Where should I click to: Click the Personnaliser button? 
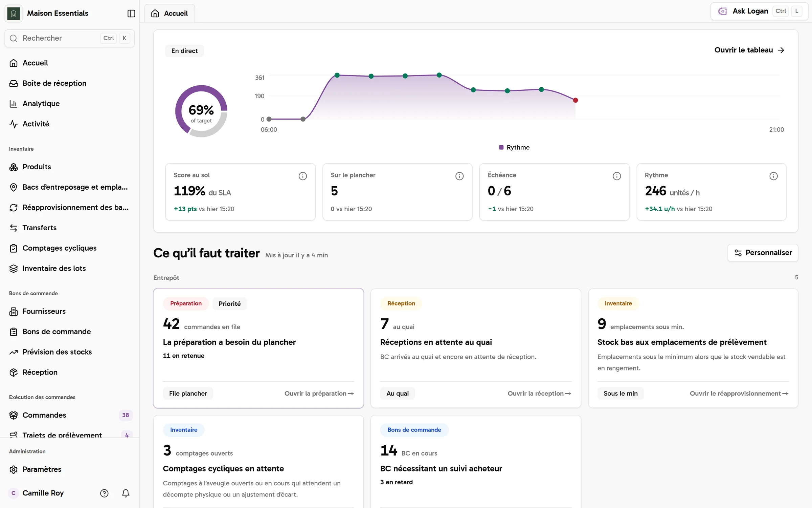pos(763,253)
